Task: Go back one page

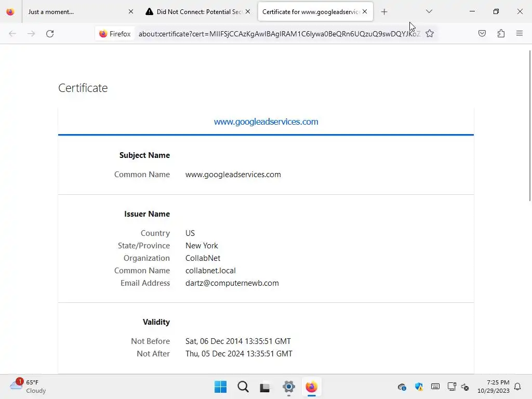Action: 12,34
